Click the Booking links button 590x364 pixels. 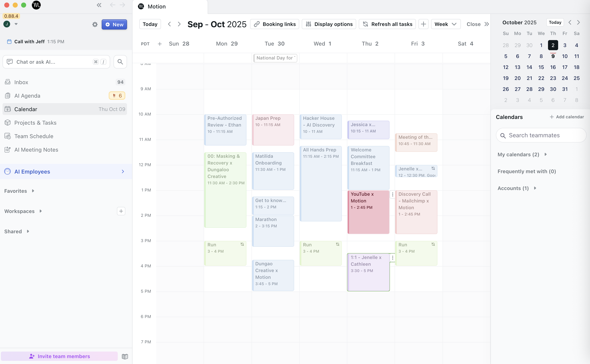coord(275,24)
